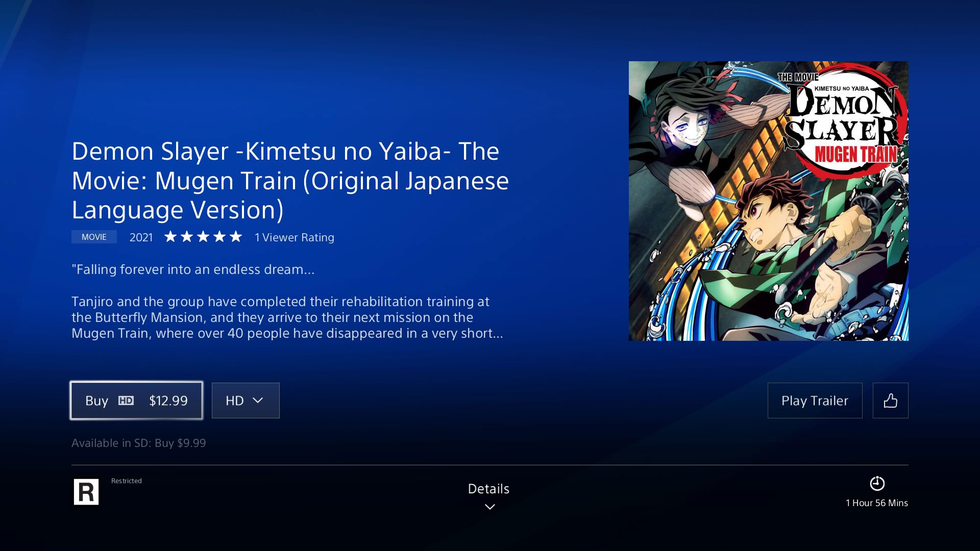Select the HD quality dropdown
The image size is (980, 551).
[x=245, y=399]
